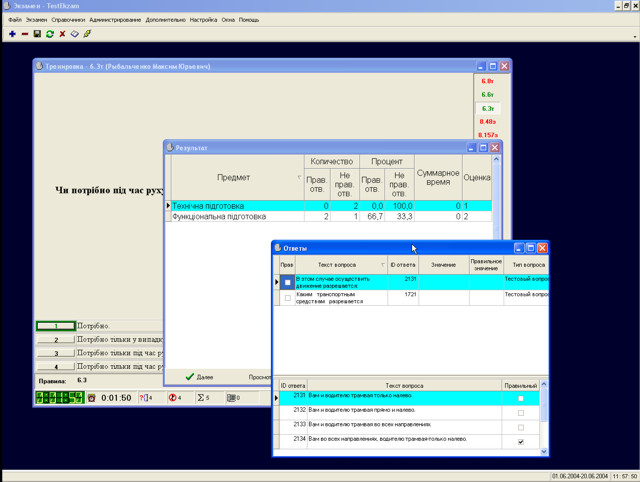Select the Функціональна підготовка row
This screenshot has height=482, width=640.
pyautogui.click(x=219, y=216)
